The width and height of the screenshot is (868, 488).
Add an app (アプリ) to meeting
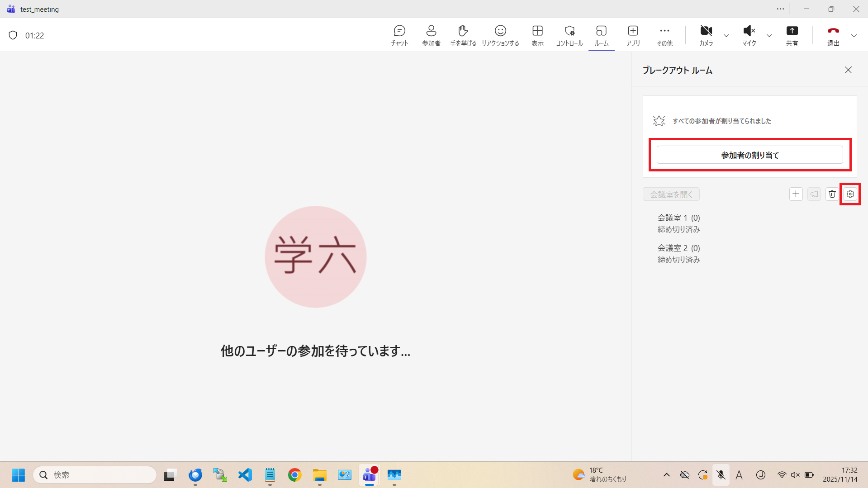[x=633, y=35]
